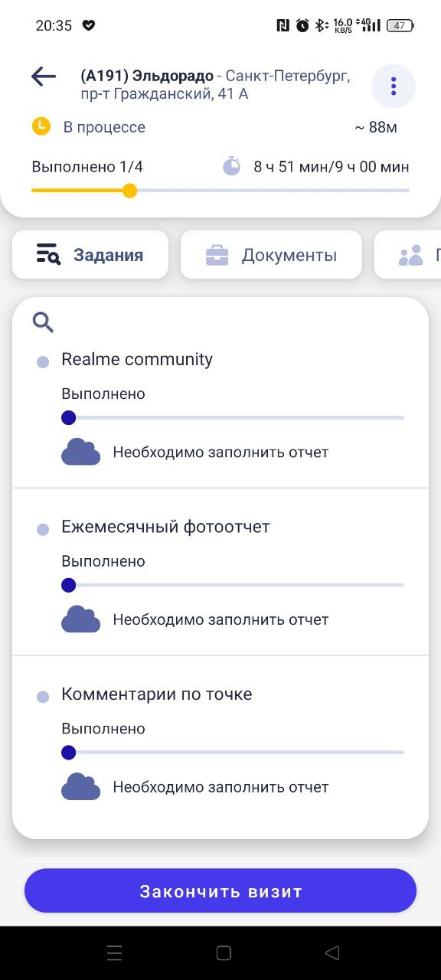The height and width of the screenshot is (980, 441).
Task: Tap the Android home navigation button
Action: tap(224, 953)
